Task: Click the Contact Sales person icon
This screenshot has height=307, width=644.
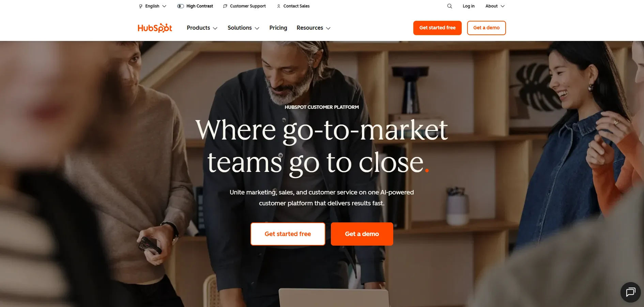Action: click(x=279, y=6)
